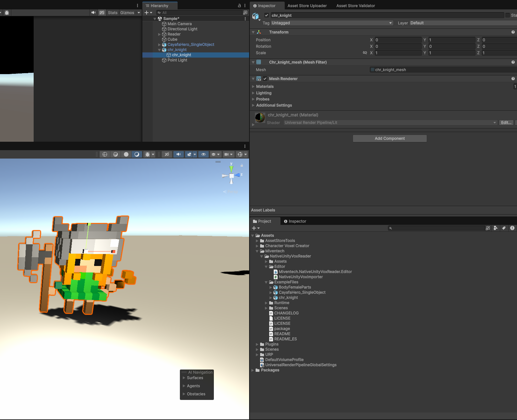Toggle 2D mode in the Scene view

167,154
